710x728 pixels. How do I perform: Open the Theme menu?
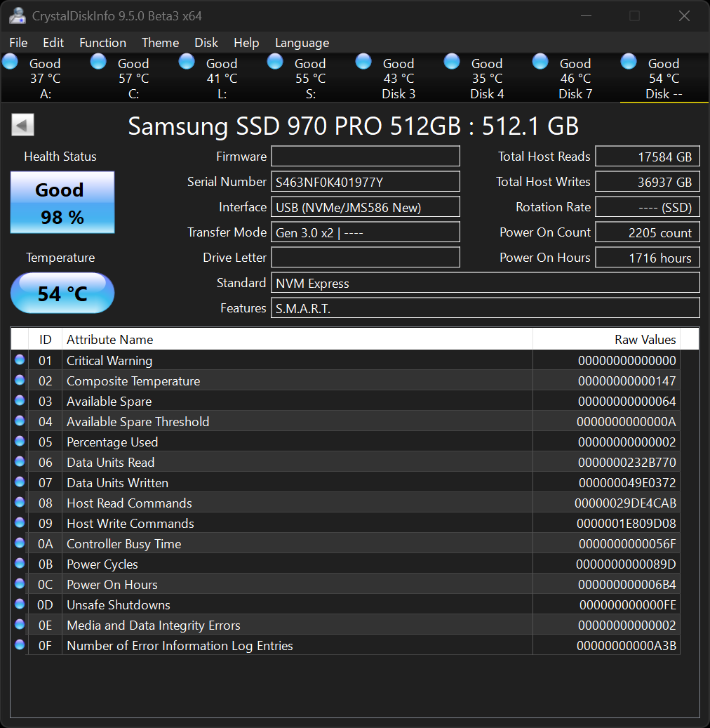[x=160, y=43]
